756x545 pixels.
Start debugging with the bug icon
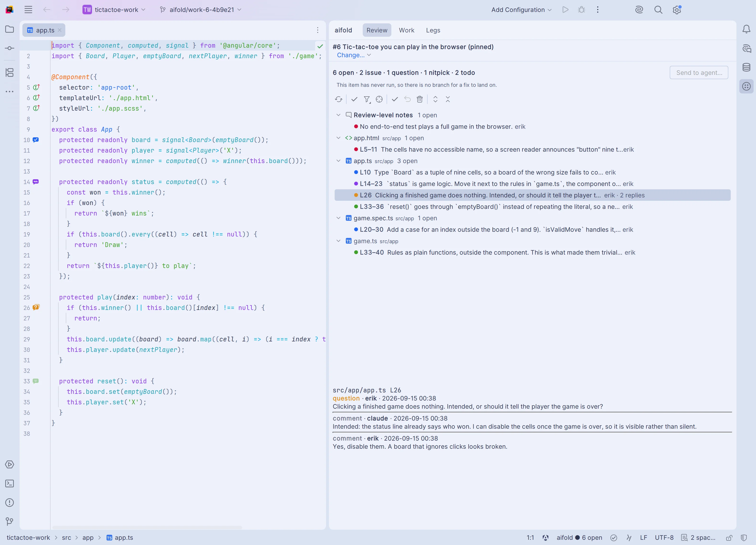tap(582, 10)
